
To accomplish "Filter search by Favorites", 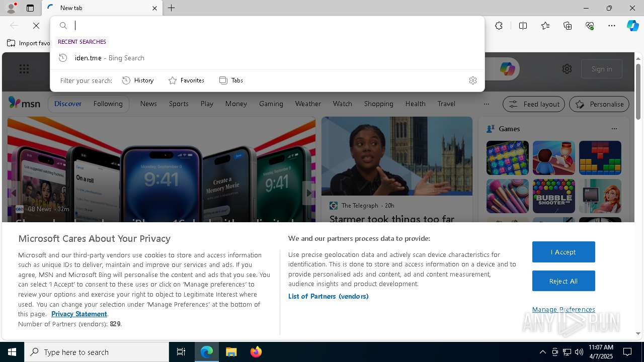I will [x=186, y=80].
